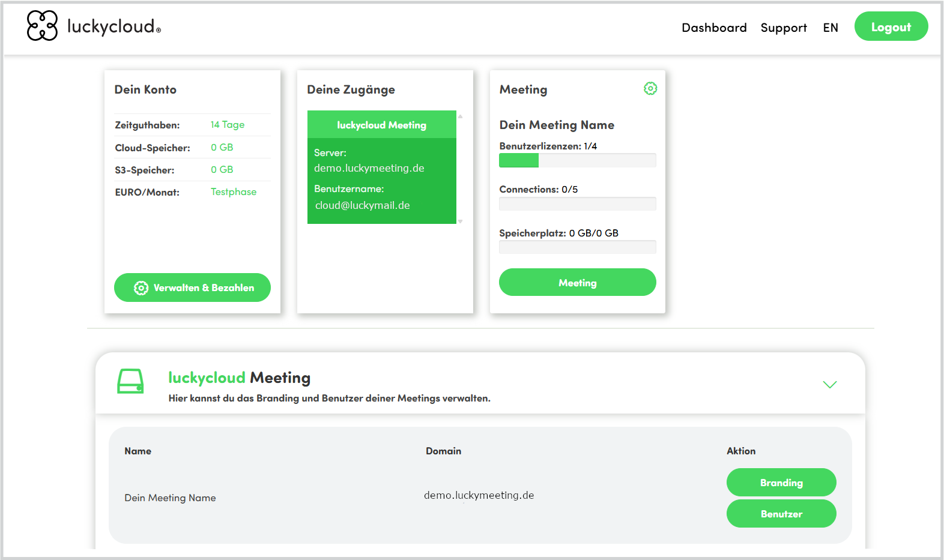Click the 'Dein Konto' card title
This screenshot has height=560, width=944.
[145, 89]
